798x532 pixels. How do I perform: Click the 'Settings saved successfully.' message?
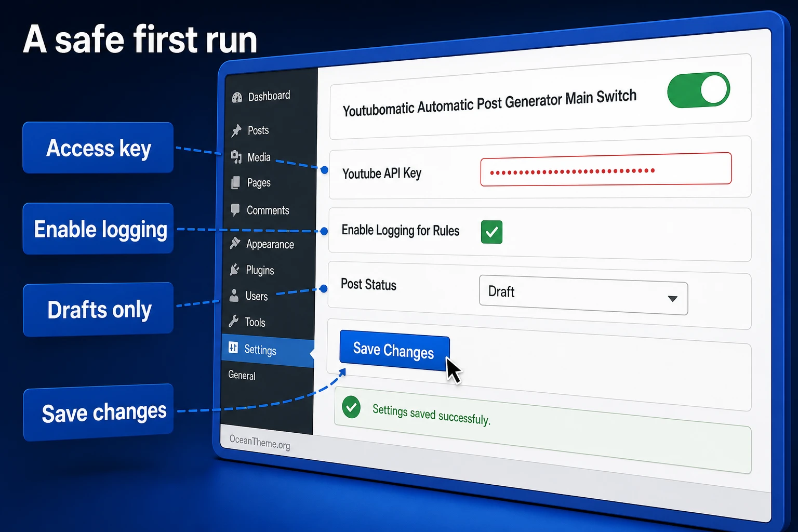click(x=431, y=414)
